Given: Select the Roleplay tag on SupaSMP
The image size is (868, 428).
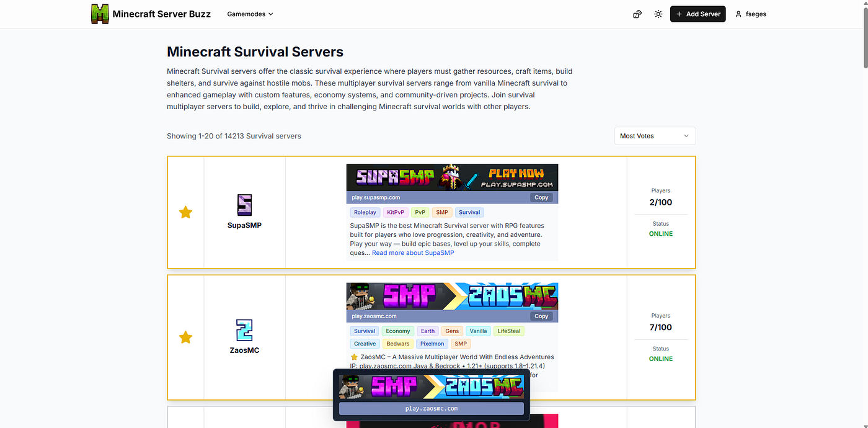Looking at the screenshot, I should coord(365,212).
